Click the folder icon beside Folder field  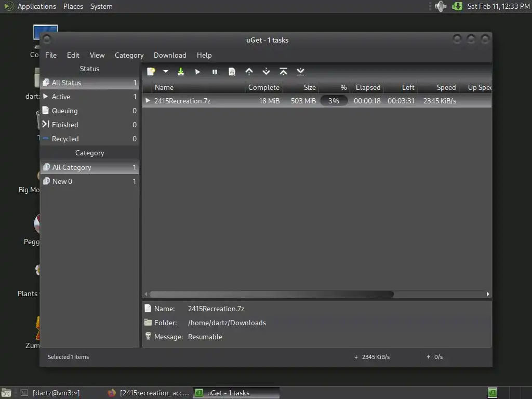(x=148, y=322)
